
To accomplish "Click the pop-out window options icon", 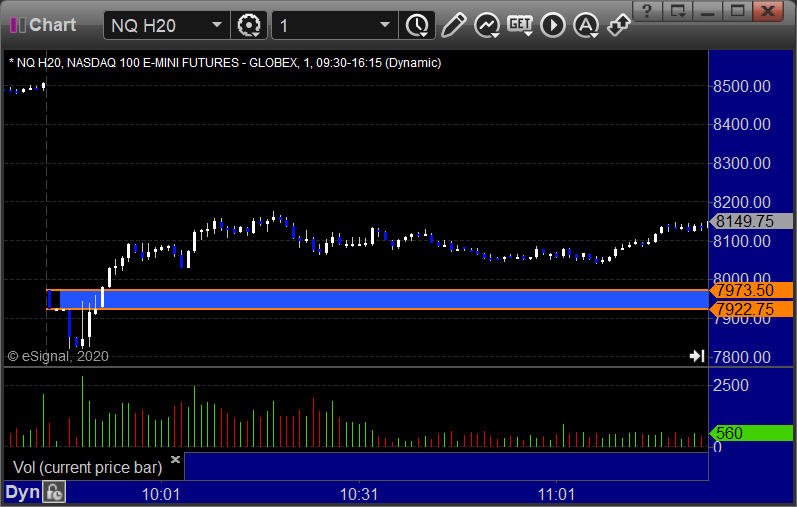I will click(x=678, y=11).
